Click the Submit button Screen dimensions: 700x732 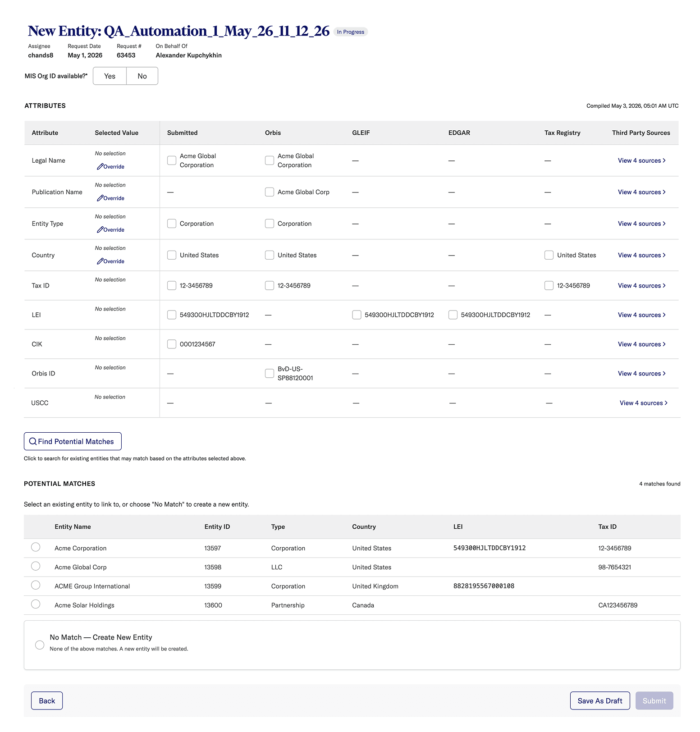[654, 700]
